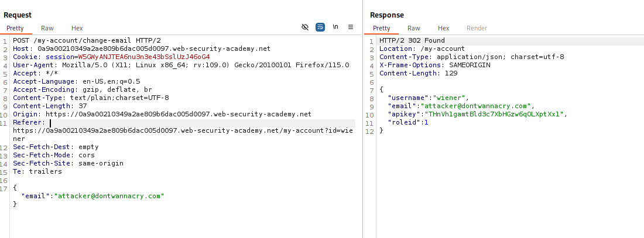Open the Request hamburger options menu
The image size is (644, 238).
tap(351, 27)
